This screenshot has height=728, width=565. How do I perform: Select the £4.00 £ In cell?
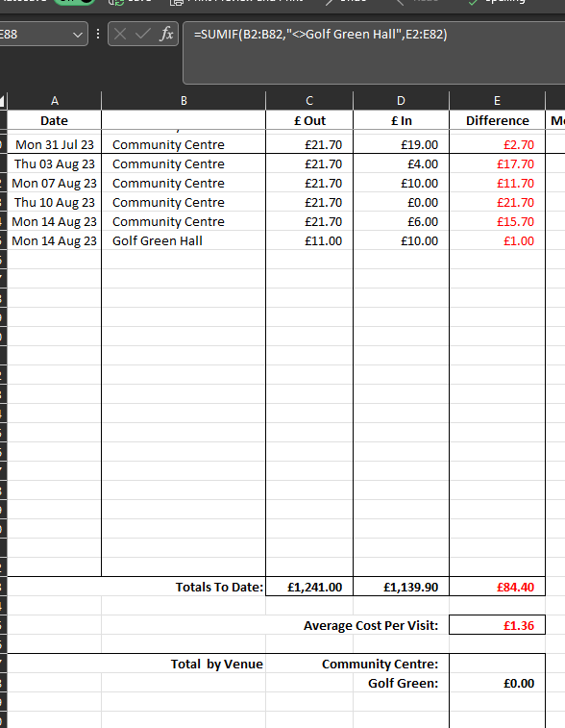click(402, 163)
